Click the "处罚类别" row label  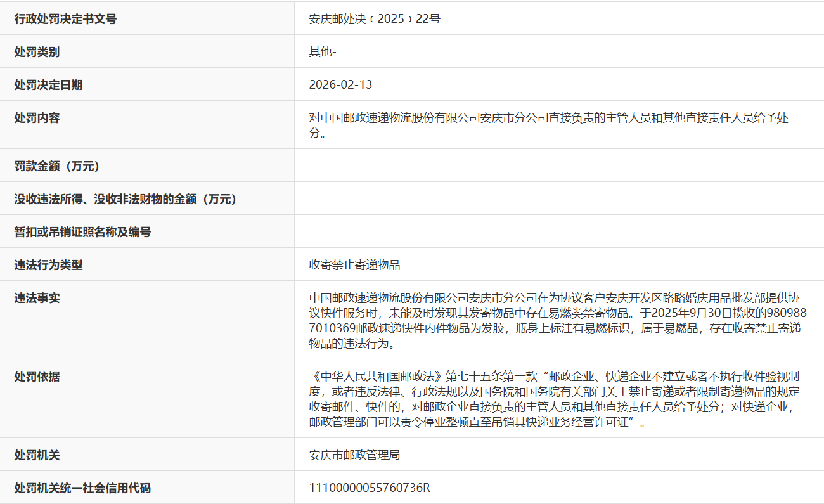(37, 52)
